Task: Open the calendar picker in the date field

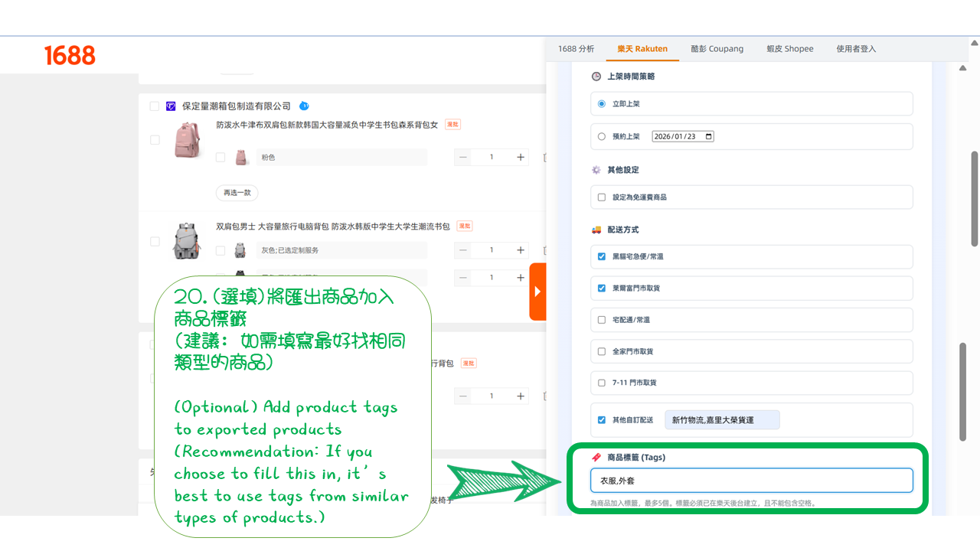Action: tap(708, 136)
